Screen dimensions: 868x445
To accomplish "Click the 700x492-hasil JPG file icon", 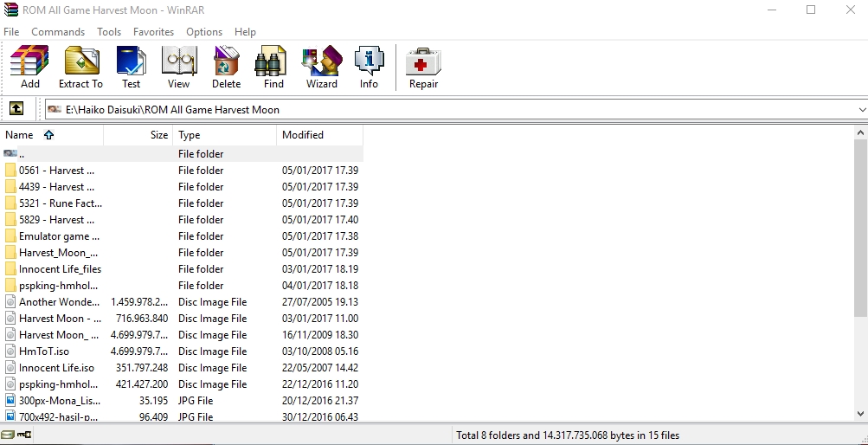I will click(10, 416).
